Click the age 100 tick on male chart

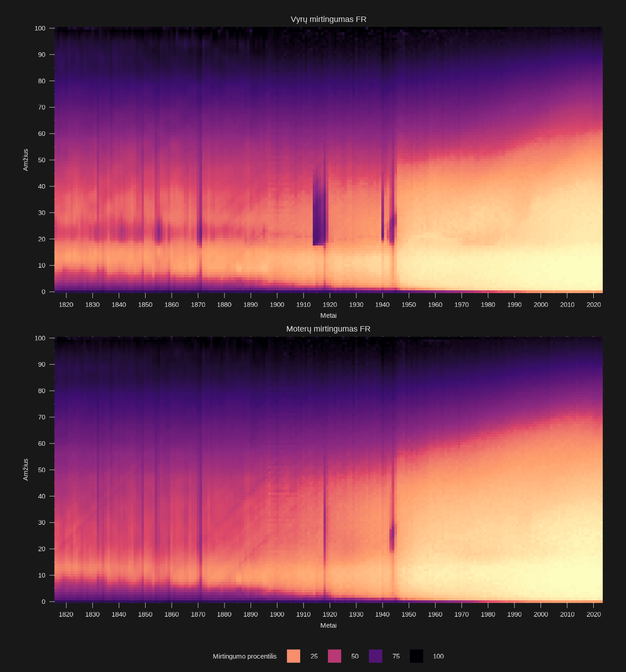pyautogui.click(x=40, y=28)
